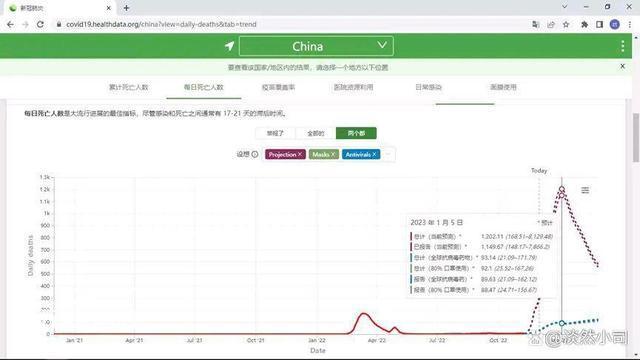Screen dimensions: 640x360
Task: Click the page vertical scrollbar thumb
Action: [x=636, y=138]
